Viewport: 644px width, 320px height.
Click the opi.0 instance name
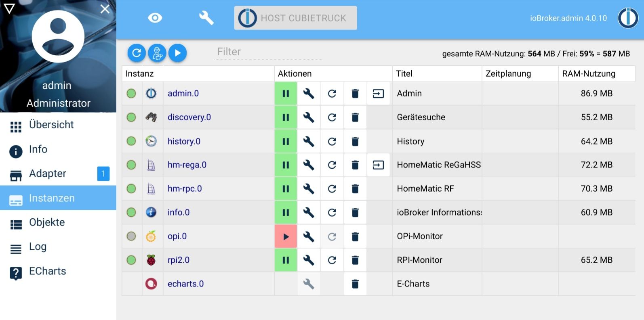coord(177,236)
